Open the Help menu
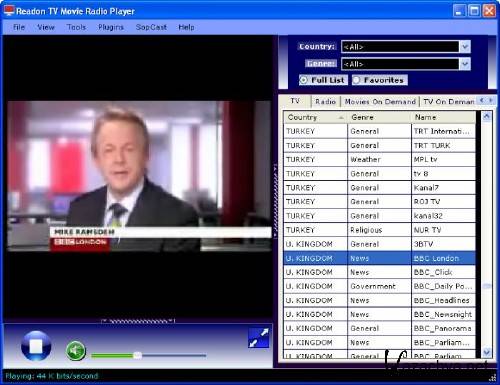The width and height of the screenshot is (500, 385). point(186,27)
